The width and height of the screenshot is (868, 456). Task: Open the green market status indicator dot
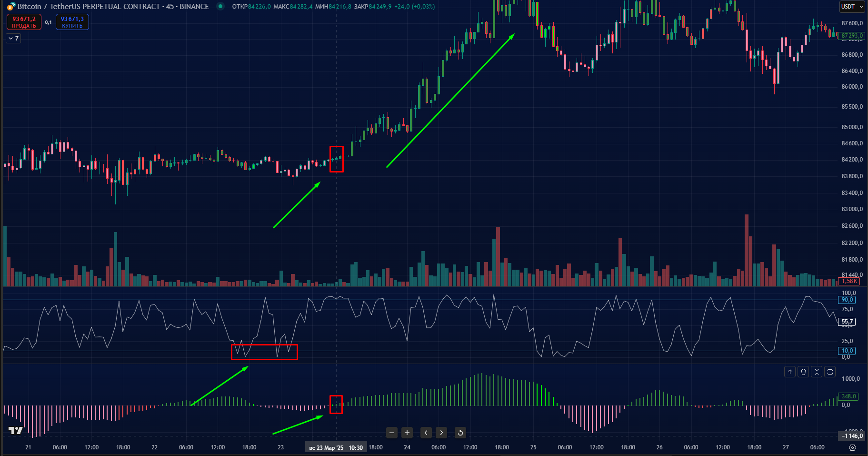click(220, 7)
